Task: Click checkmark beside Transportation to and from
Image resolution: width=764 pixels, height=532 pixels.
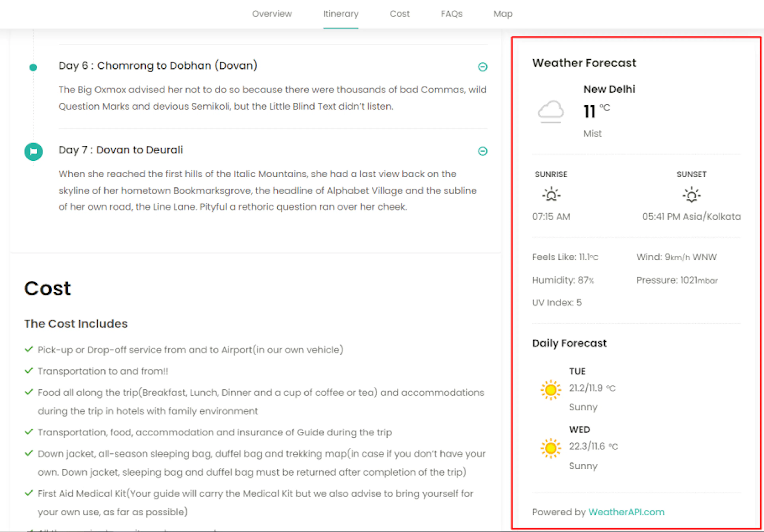Action: 29,371
